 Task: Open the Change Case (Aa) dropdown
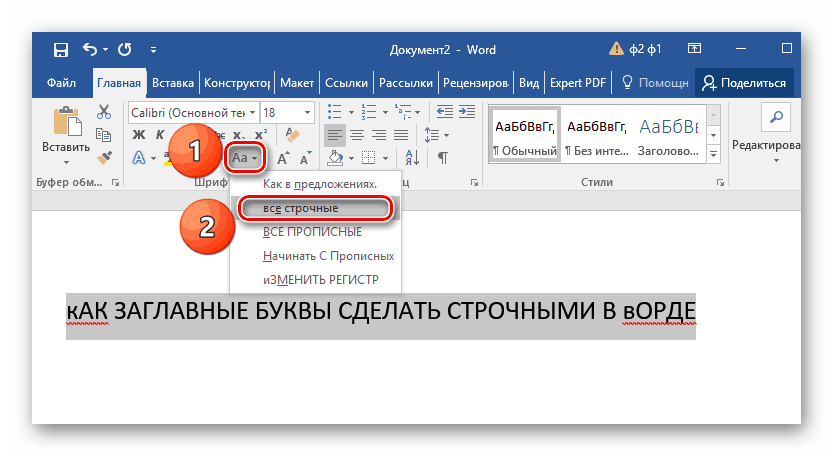(245, 158)
